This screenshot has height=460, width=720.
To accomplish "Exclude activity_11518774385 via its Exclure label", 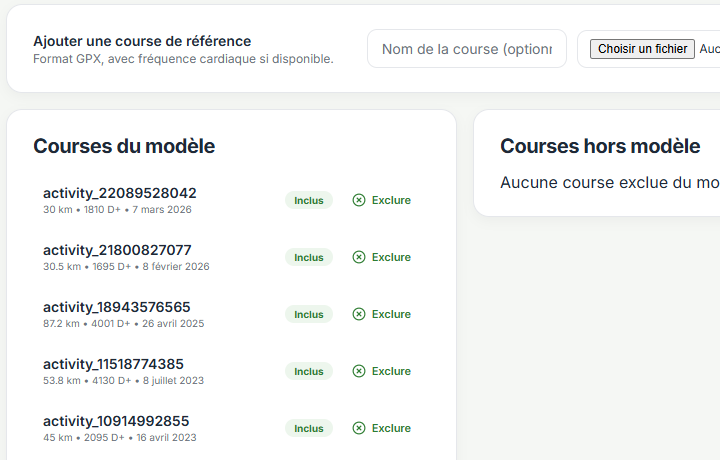I will tap(391, 371).
